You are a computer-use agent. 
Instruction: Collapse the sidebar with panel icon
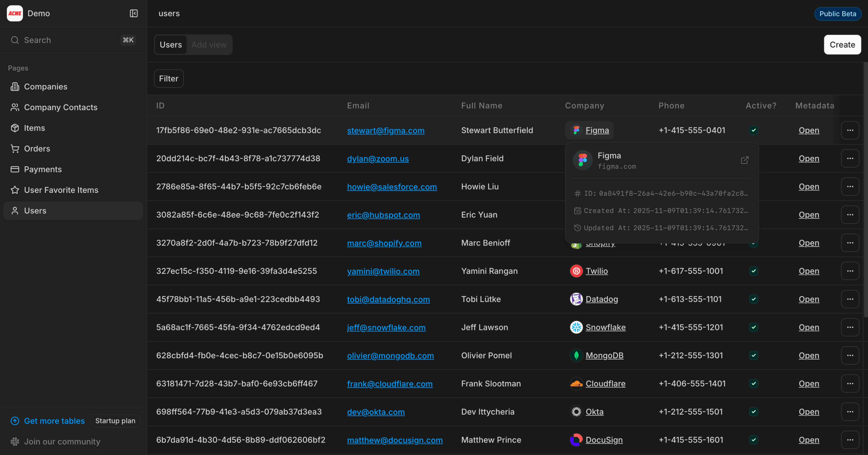point(134,14)
